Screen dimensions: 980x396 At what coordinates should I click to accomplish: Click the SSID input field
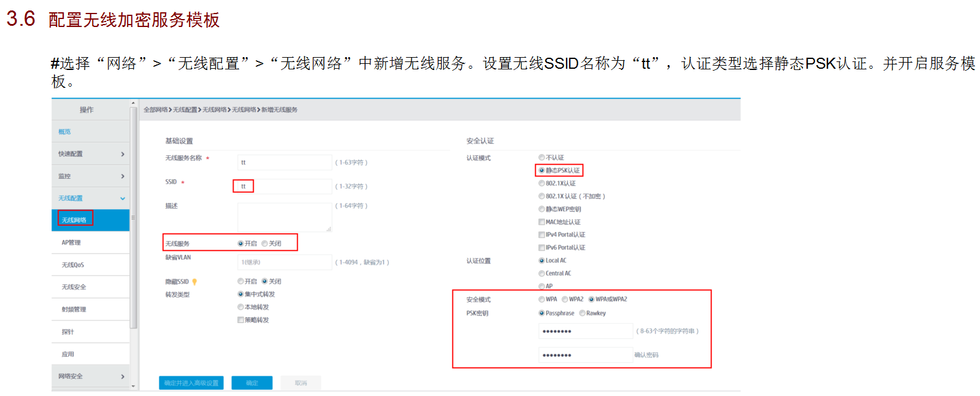point(285,186)
